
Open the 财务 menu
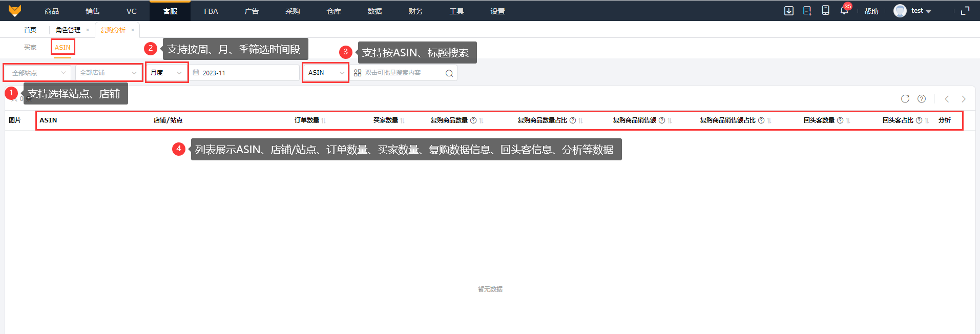[x=415, y=11]
